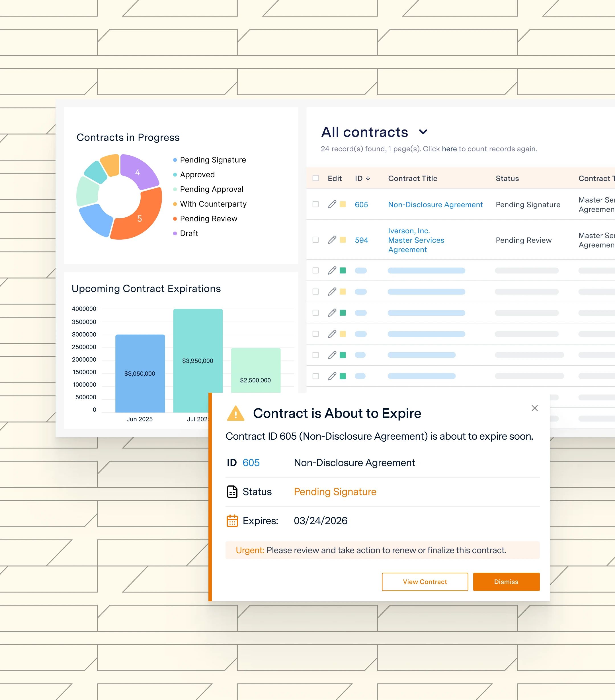The height and width of the screenshot is (700, 615).
Task: Click the "4000000" y-axis label
Action: pos(84,309)
